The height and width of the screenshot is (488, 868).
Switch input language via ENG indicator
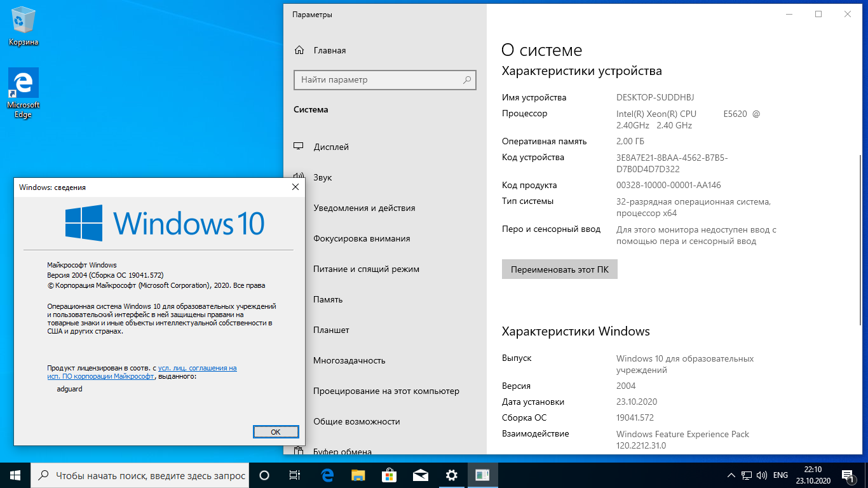click(780, 475)
